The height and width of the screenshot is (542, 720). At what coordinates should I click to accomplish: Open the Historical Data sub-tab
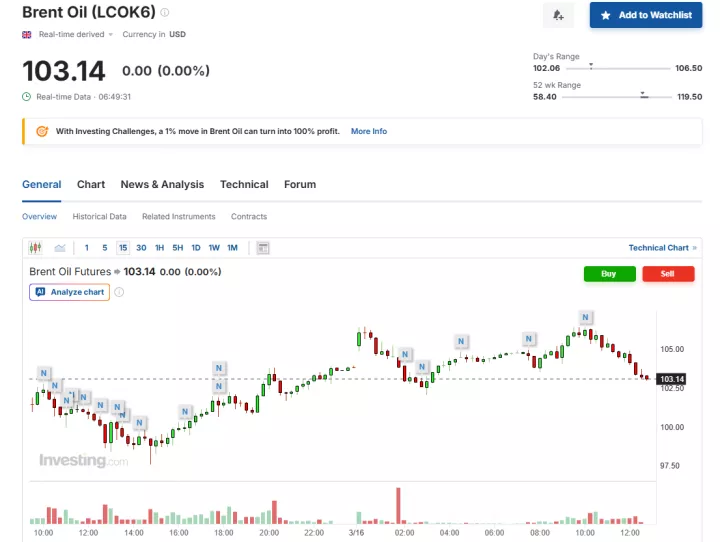(x=99, y=216)
